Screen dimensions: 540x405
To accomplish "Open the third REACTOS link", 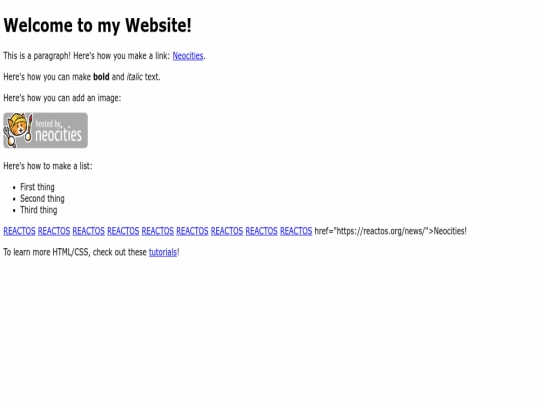I will point(89,231).
